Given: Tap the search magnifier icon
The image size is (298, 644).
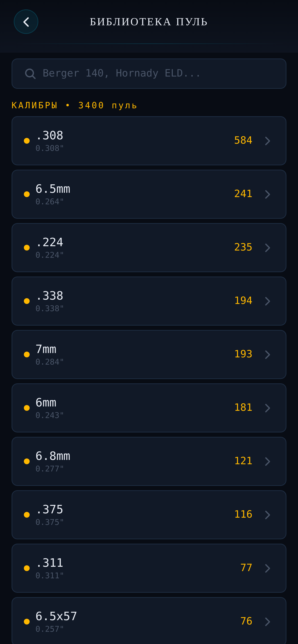Looking at the screenshot, I should (30, 73).
